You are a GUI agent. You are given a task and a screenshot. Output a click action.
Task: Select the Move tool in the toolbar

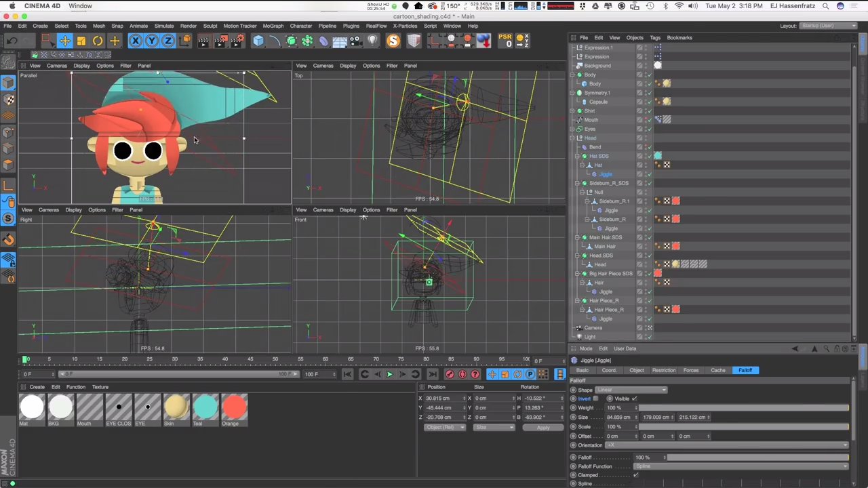coord(64,41)
